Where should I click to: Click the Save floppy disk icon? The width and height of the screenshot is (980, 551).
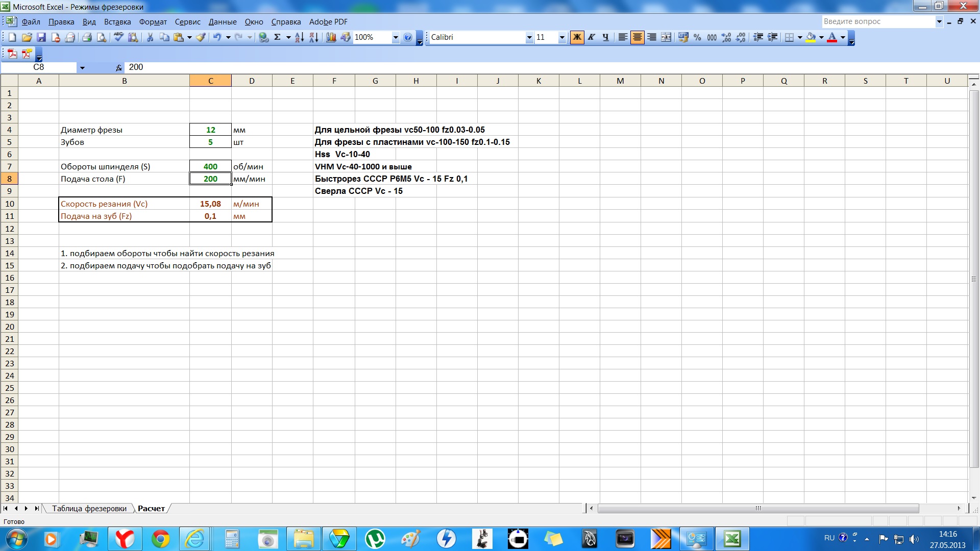click(41, 37)
